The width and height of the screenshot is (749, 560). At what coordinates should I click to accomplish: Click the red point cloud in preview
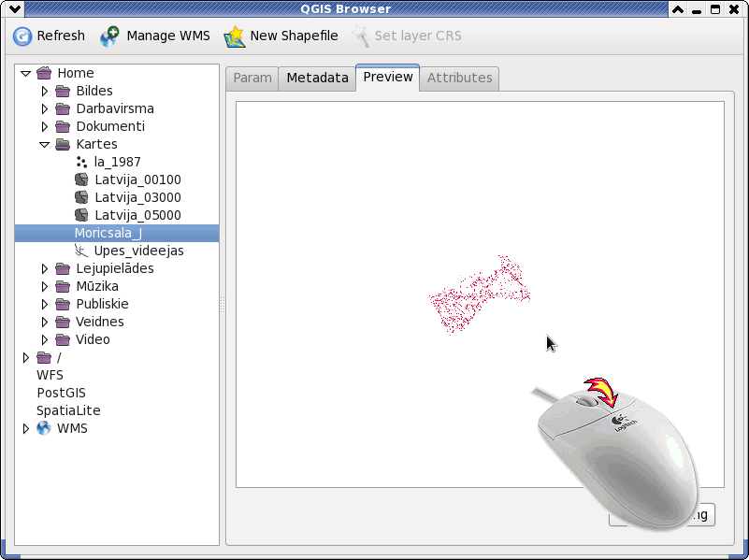click(479, 294)
